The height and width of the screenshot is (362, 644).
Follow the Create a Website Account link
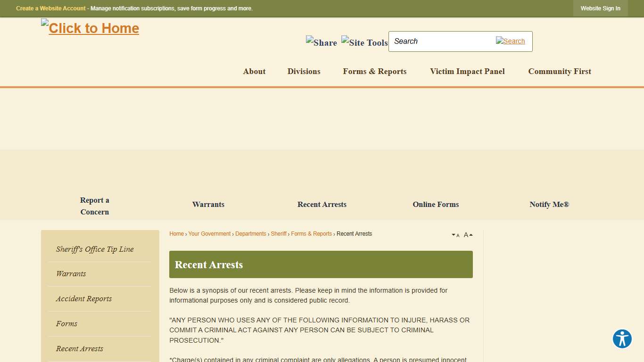click(51, 8)
